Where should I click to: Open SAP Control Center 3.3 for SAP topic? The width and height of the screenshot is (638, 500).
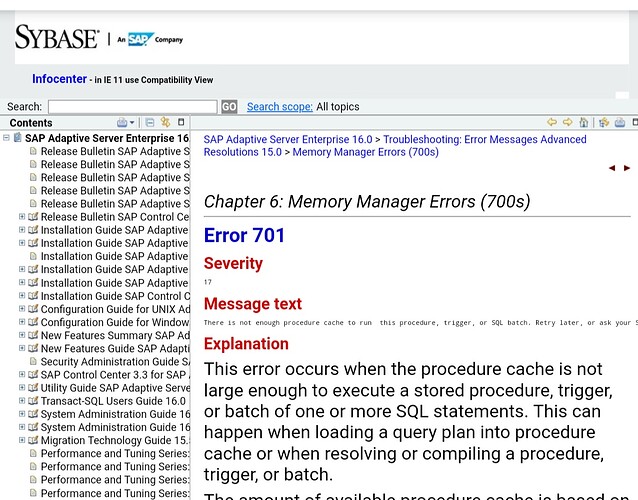tap(115, 375)
